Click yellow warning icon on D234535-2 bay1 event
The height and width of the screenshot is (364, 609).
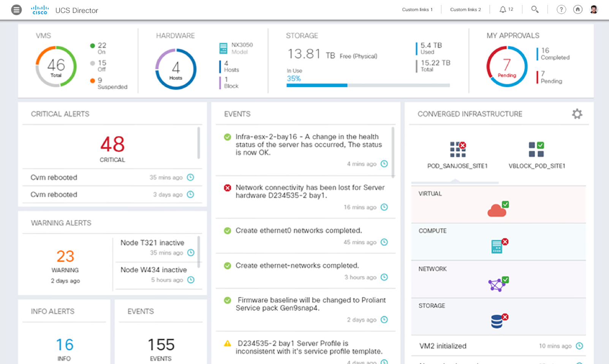tap(228, 343)
